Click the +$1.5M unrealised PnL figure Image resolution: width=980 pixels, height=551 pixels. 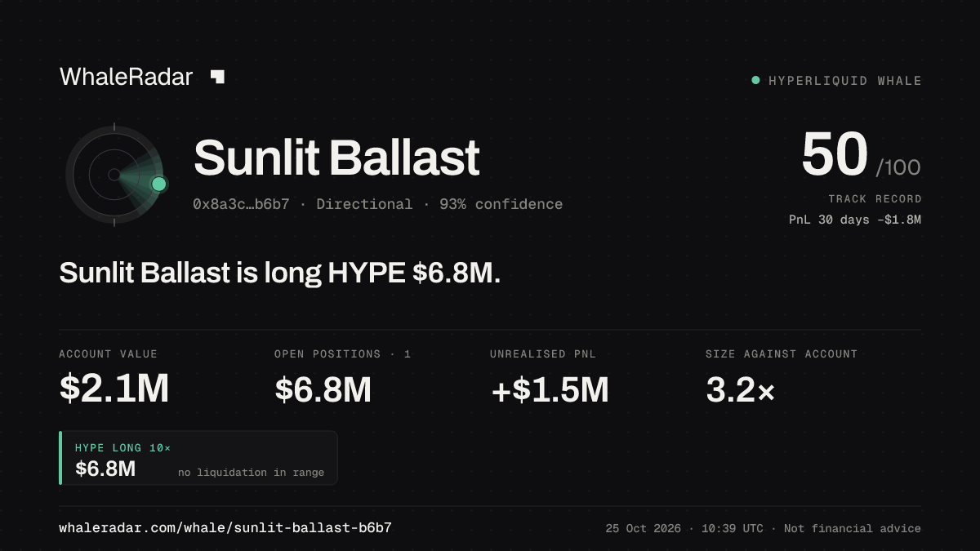point(550,389)
